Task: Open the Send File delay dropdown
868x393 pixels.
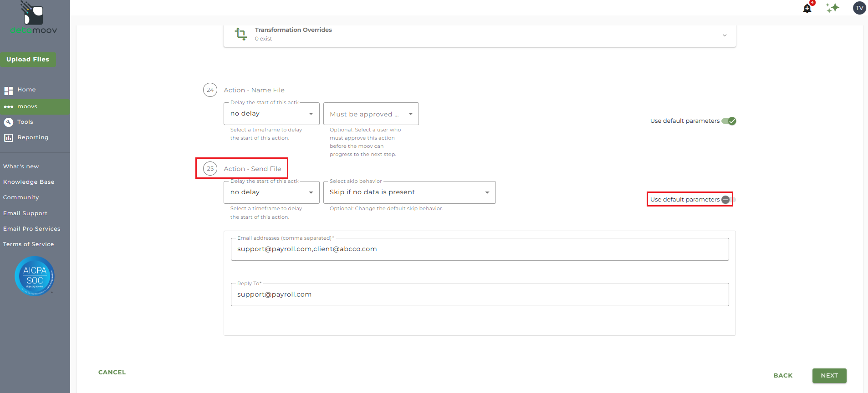Action: coord(271,192)
